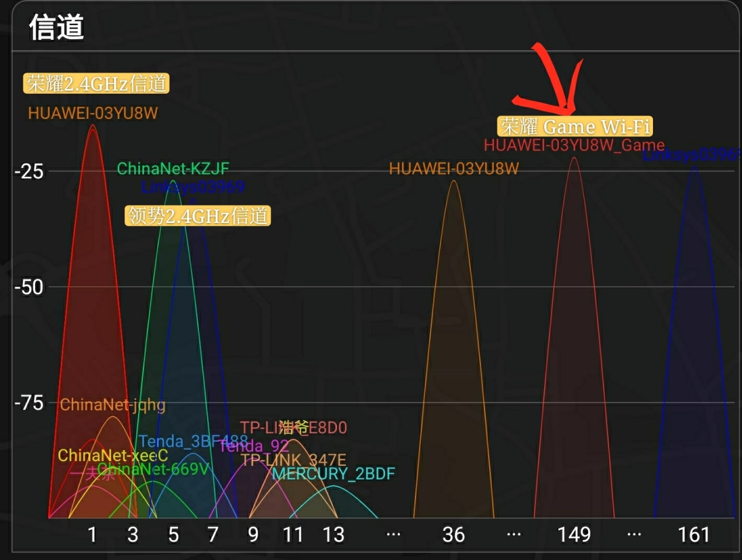Tap channel 11 on the axis

[x=293, y=534]
